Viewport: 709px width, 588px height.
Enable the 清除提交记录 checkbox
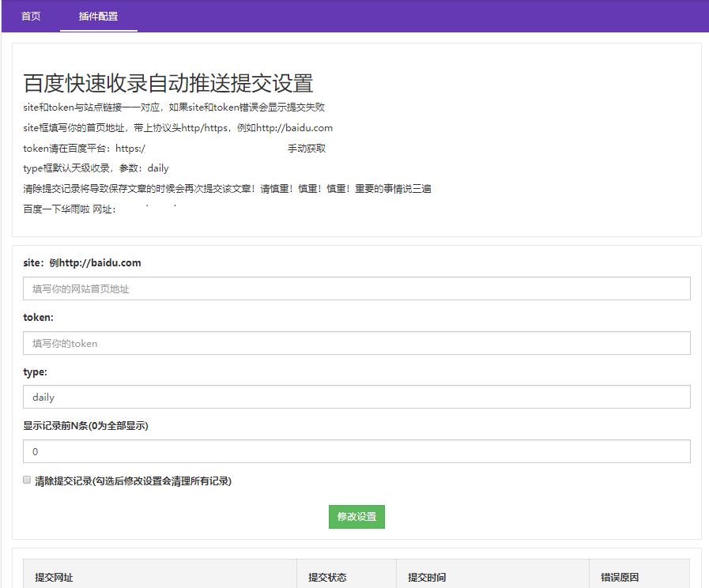27,480
